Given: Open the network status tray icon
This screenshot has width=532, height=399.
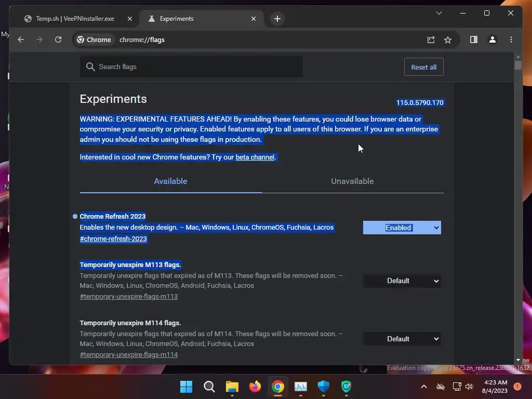Looking at the screenshot, I should 457,387.
